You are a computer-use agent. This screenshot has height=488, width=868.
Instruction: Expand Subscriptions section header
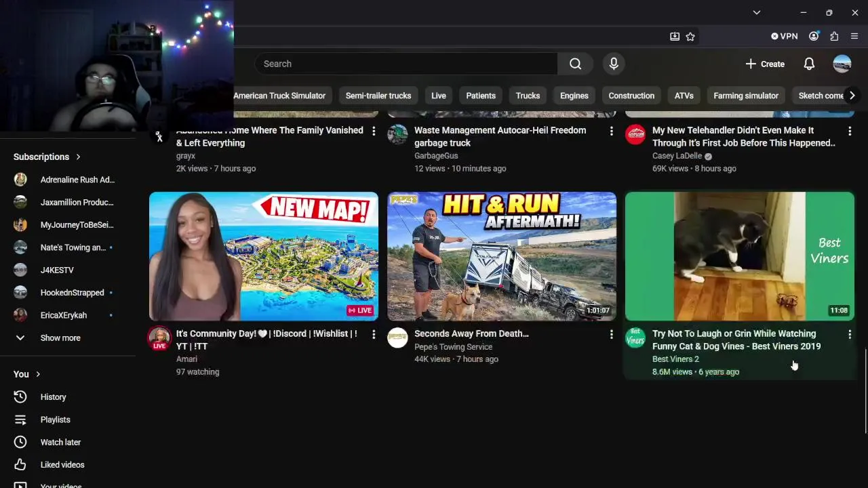pos(47,157)
